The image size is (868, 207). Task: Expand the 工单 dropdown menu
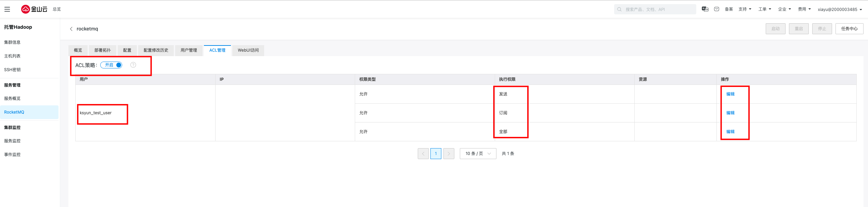point(765,9)
